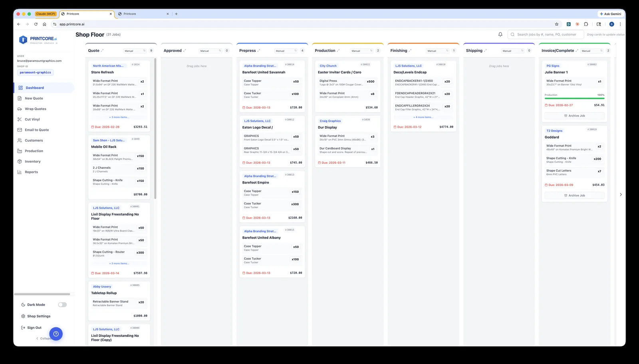Reload the page in the browser
The height and width of the screenshot is (364, 639).
(36, 24)
